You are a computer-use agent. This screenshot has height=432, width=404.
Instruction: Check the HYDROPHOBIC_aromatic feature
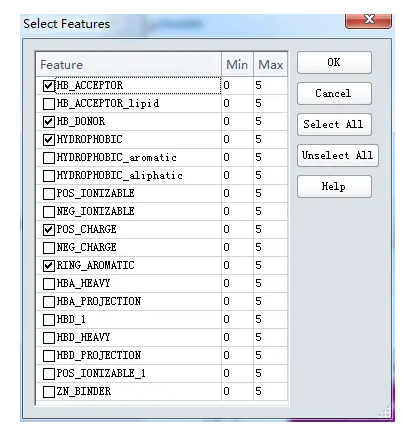click(49, 158)
